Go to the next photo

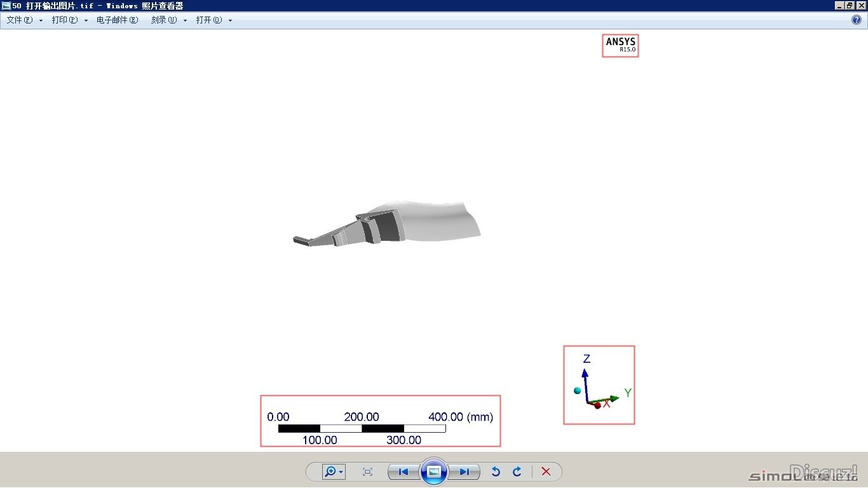(x=465, y=471)
